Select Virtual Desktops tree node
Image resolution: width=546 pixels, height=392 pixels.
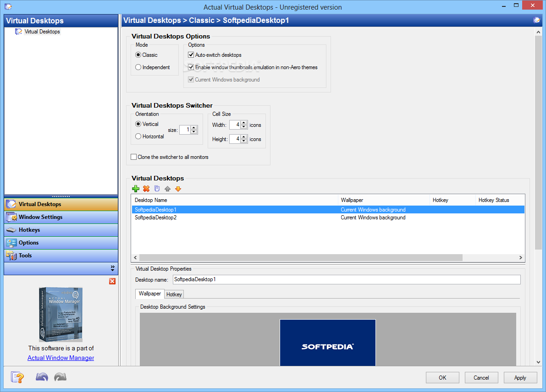pyautogui.click(x=42, y=32)
